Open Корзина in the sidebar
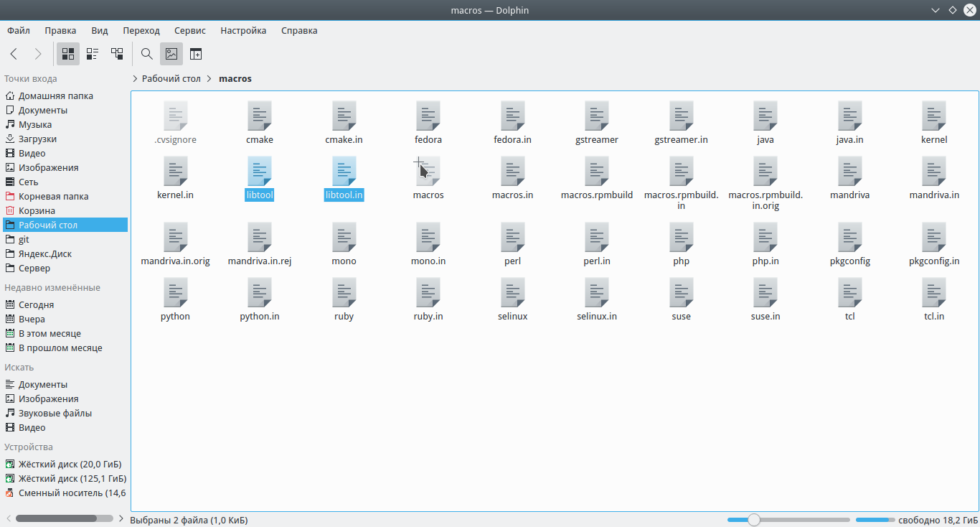The height and width of the screenshot is (527, 980). point(37,211)
